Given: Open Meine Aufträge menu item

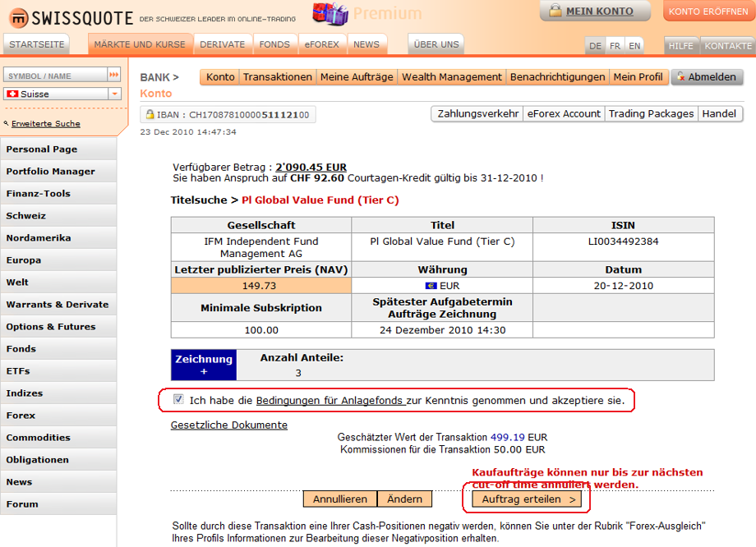Looking at the screenshot, I should click(357, 77).
